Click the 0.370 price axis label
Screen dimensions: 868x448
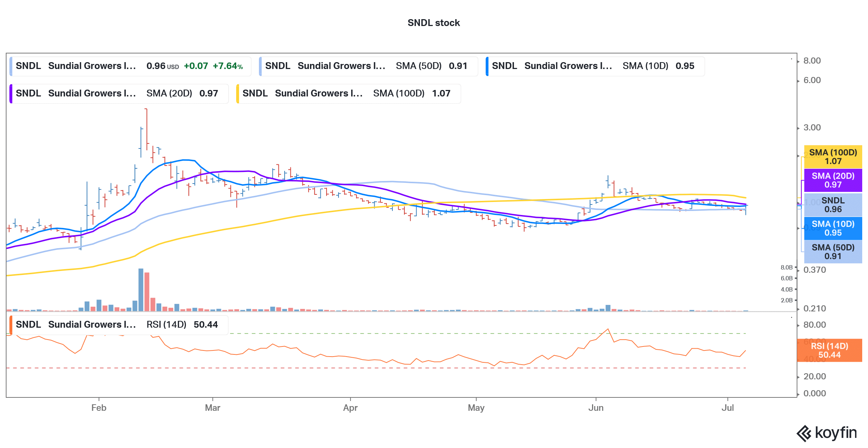coord(814,270)
